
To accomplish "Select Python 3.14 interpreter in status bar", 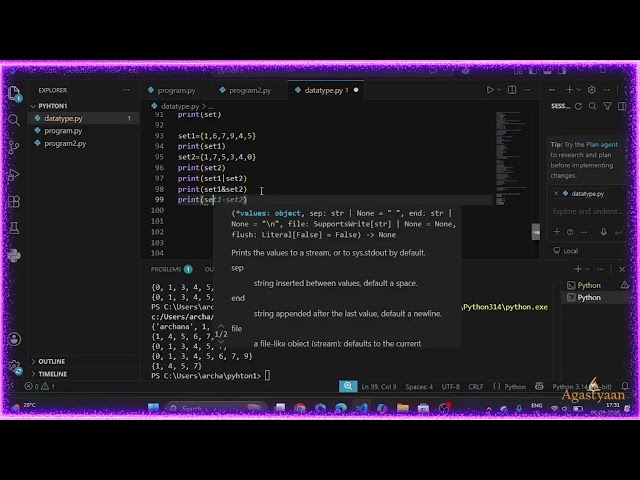I will (582, 386).
